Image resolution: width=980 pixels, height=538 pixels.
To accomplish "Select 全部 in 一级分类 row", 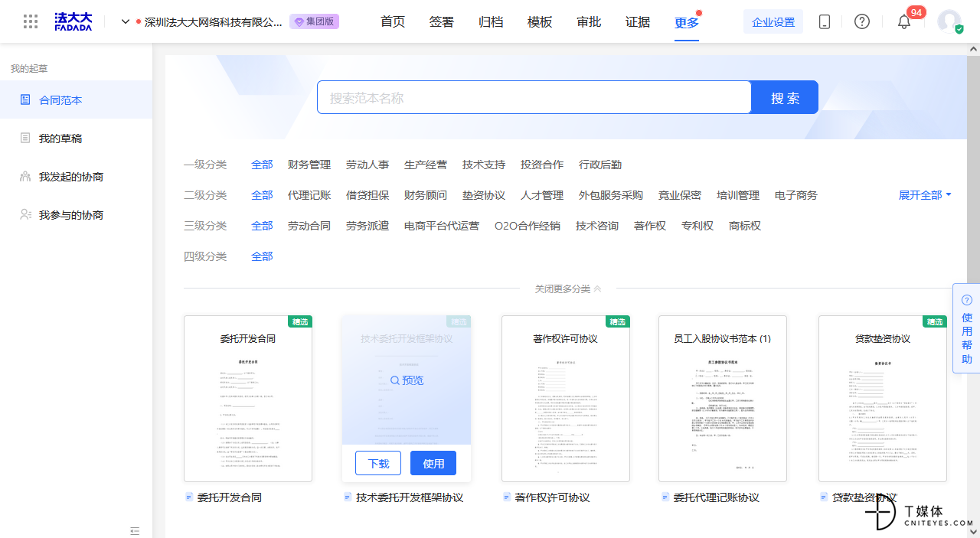I will coord(262,165).
